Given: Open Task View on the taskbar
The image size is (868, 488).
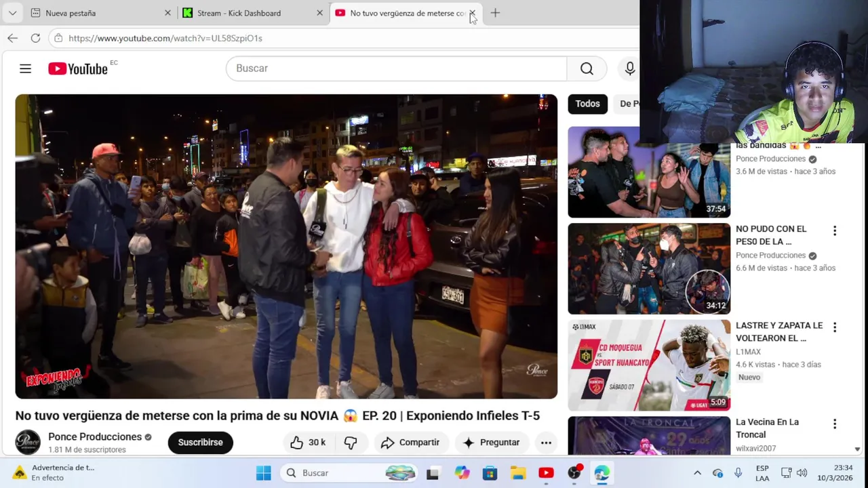Looking at the screenshot, I should click(x=432, y=473).
